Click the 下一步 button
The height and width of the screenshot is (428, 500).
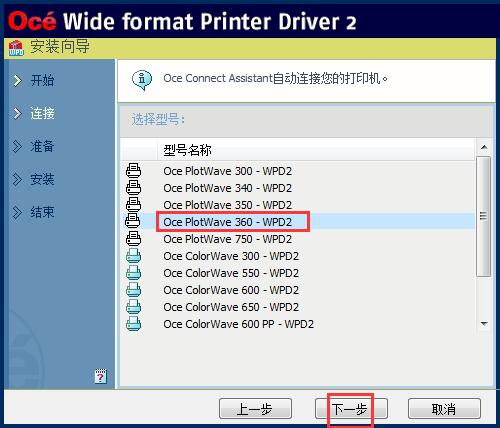[x=351, y=409]
